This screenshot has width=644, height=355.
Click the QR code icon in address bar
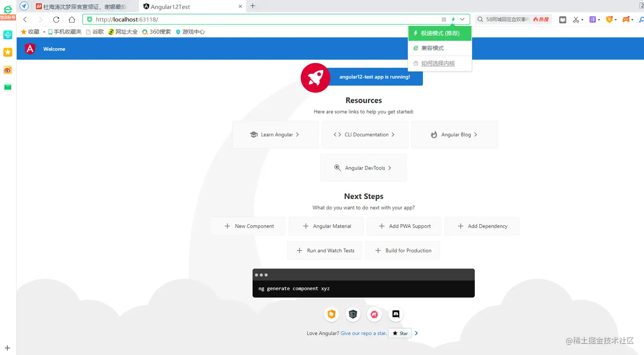[x=444, y=20]
